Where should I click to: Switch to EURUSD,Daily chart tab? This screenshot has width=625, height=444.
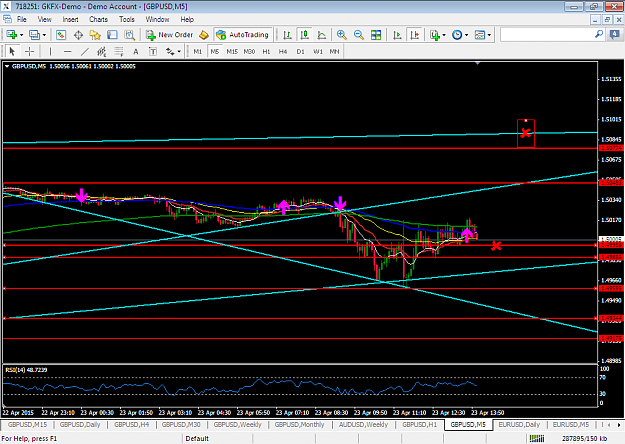pyautogui.click(x=519, y=425)
